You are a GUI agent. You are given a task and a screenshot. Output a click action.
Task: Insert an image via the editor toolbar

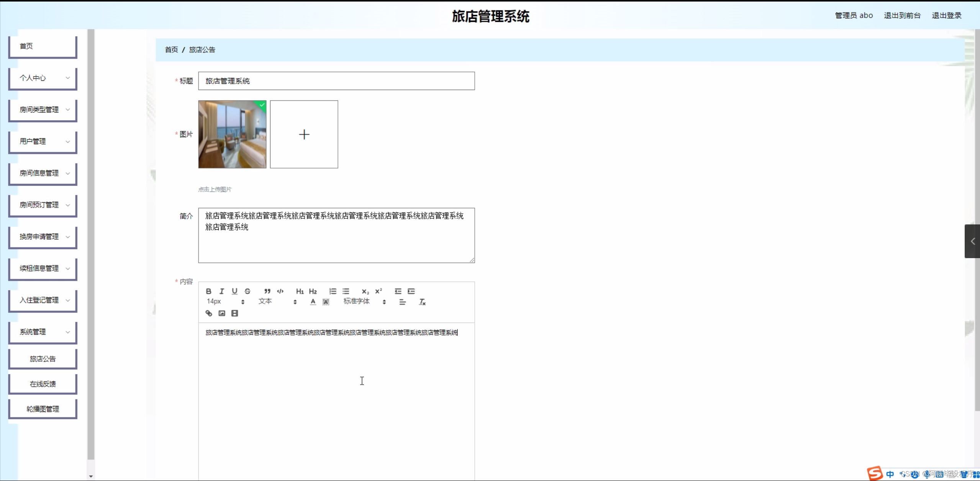click(x=222, y=313)
